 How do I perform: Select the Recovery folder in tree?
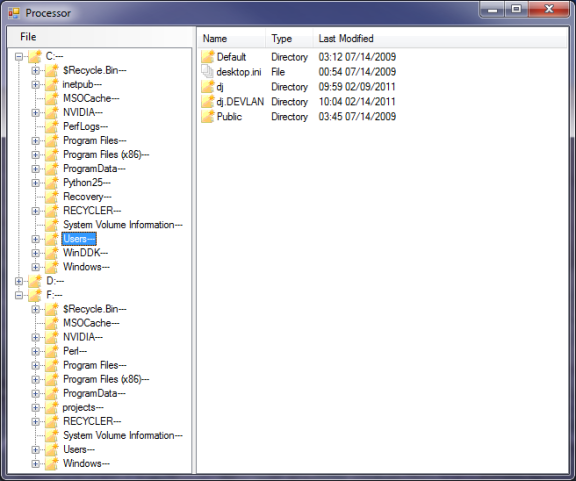[87, 197]
